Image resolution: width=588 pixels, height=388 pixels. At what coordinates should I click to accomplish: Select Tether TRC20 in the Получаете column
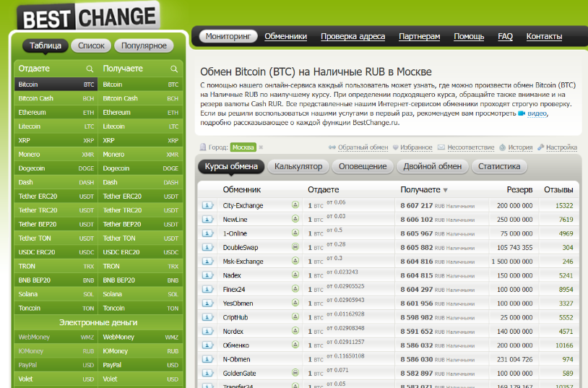pos(141,210)
